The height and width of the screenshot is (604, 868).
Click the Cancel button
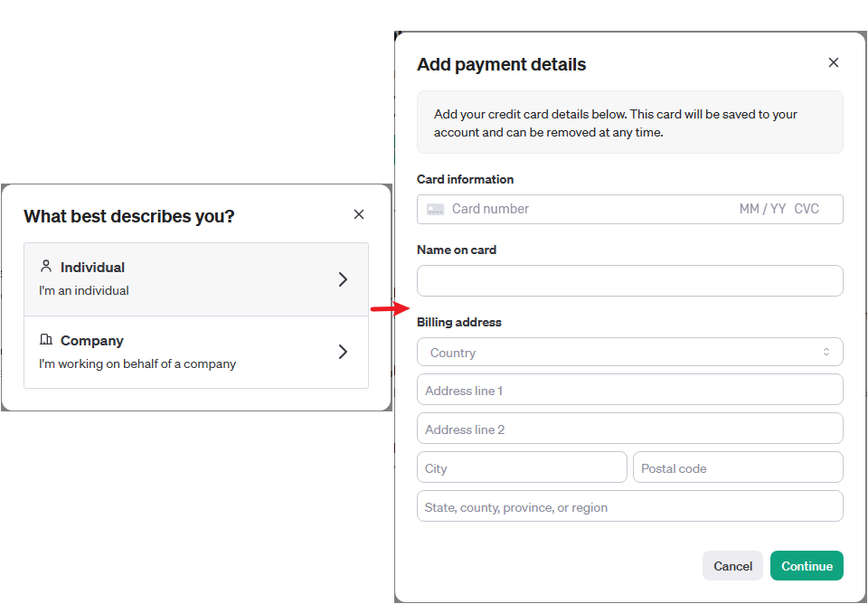point(732,565)
